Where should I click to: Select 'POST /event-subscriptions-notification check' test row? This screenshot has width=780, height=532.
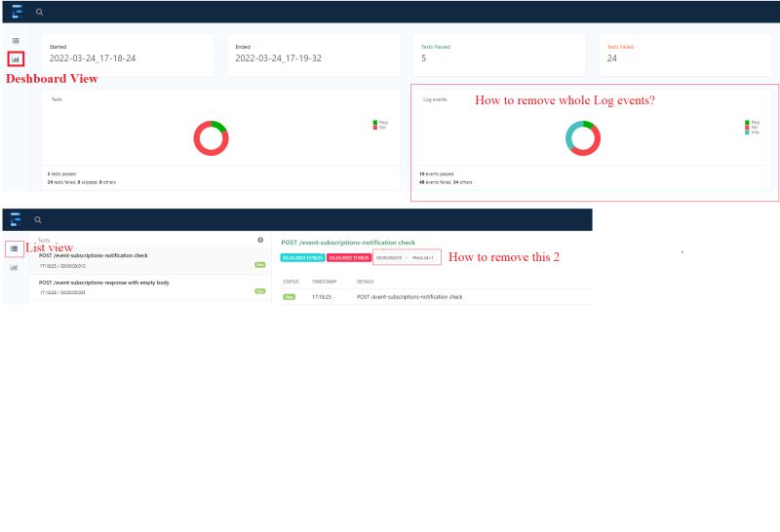coord(150,260)
